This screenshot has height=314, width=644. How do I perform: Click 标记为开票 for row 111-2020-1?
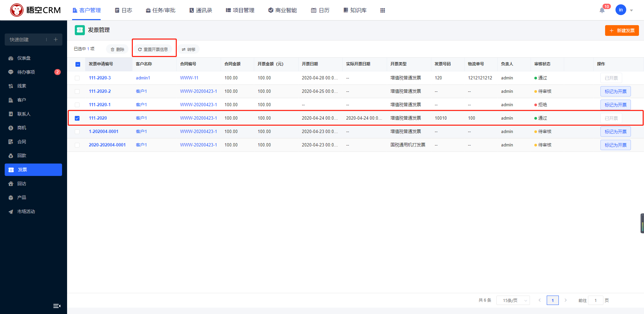615,105
